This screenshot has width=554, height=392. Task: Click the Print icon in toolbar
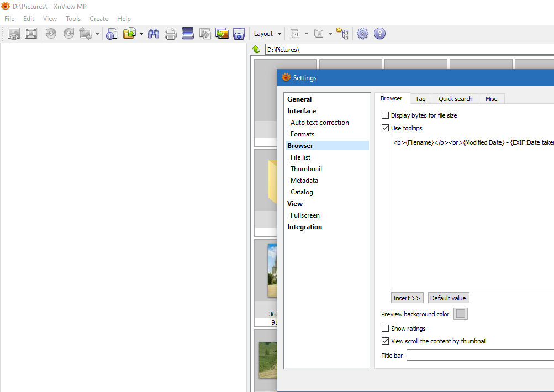coord(171,34)
